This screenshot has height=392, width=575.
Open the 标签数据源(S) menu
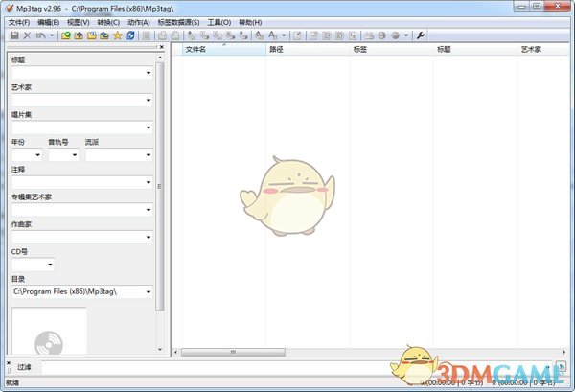pyautogui.click(x=178, y=22)
